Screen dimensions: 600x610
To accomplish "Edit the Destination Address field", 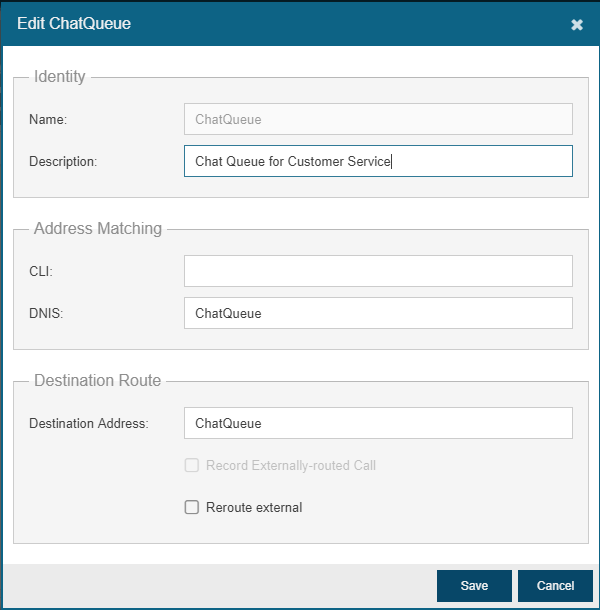I will (x=378, y=423).
